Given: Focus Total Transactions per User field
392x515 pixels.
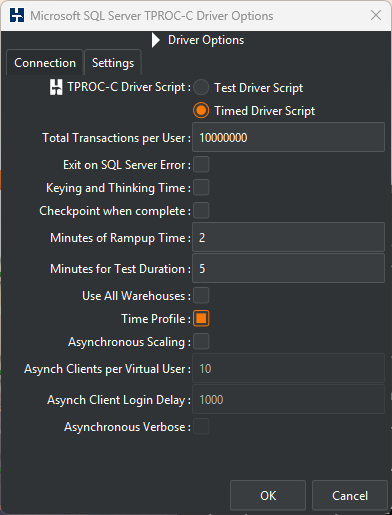Looking at the screenshot, I should [x=288, y=137].
